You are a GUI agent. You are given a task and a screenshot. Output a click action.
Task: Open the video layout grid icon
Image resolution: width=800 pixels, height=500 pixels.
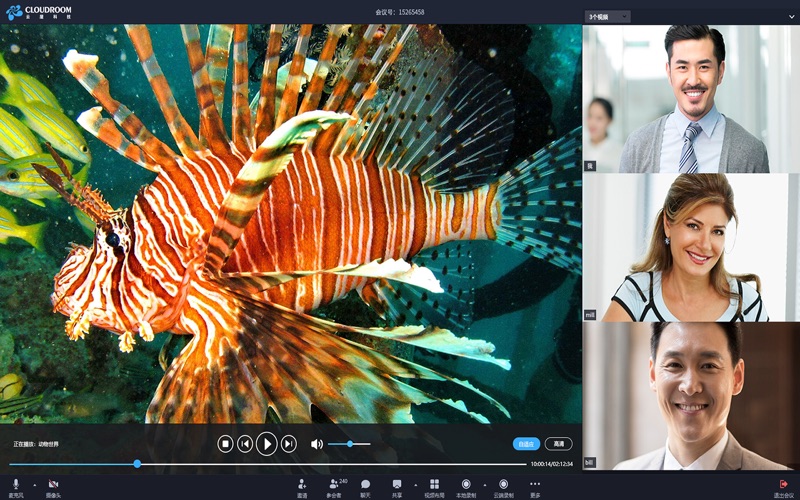coord(434,485)
